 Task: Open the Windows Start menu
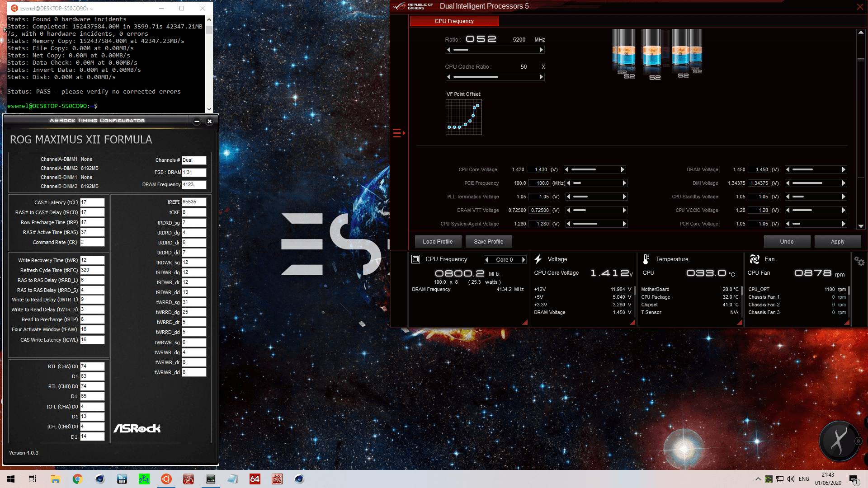(x=11, y=479)
